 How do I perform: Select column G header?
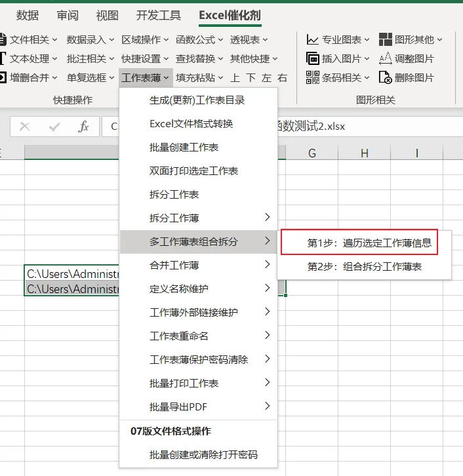(x=312, y=153)
